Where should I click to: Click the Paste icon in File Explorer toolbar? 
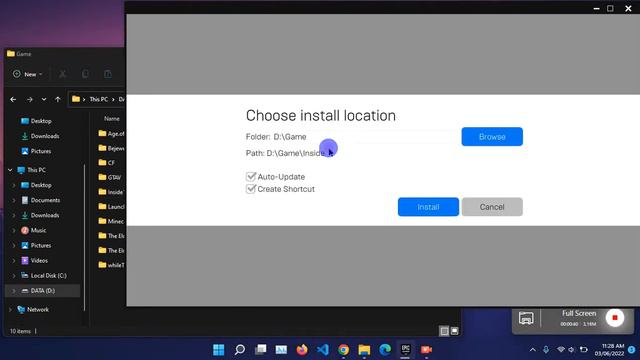click(108, 74)
